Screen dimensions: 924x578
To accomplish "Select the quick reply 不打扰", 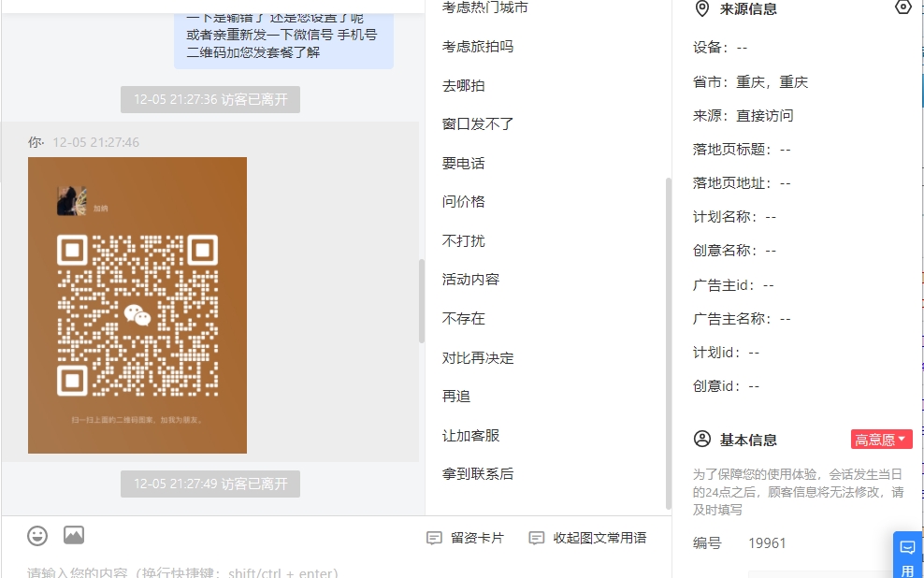I will 463,241.
